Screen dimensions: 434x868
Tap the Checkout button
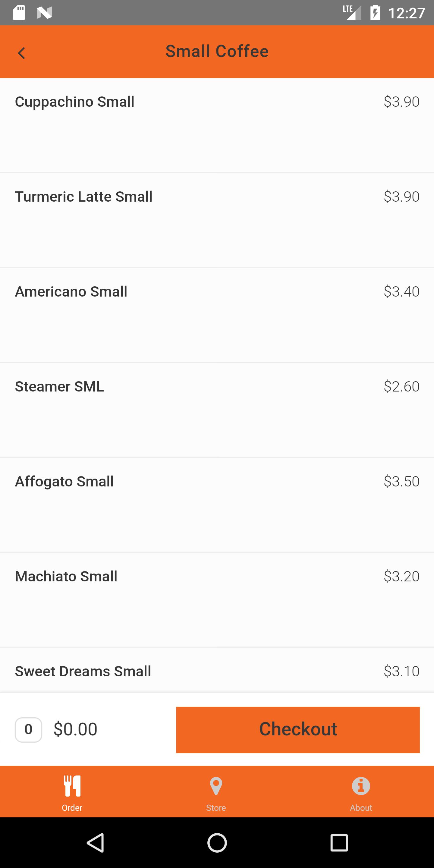298,729
